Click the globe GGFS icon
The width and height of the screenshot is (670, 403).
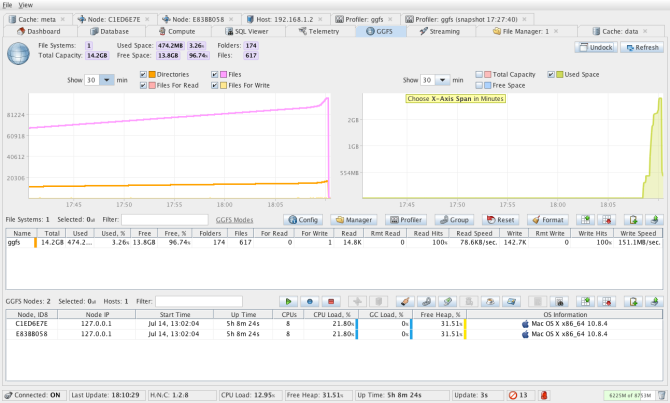click(x=18, y=54)
